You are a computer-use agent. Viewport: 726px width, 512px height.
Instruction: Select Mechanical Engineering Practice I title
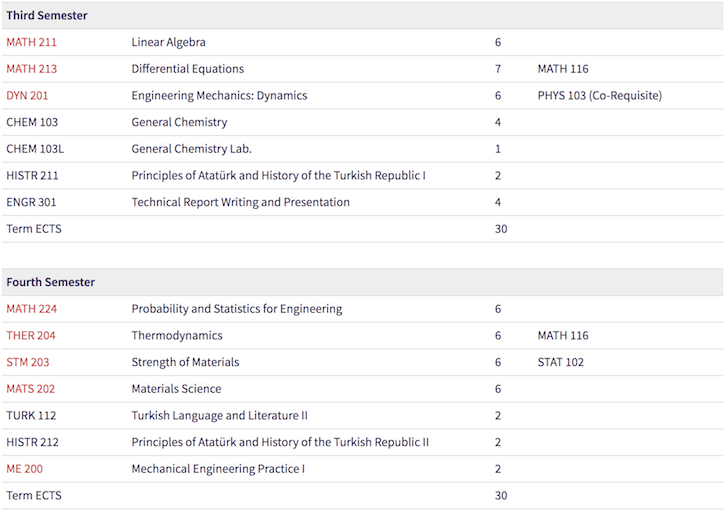(218, 469)
